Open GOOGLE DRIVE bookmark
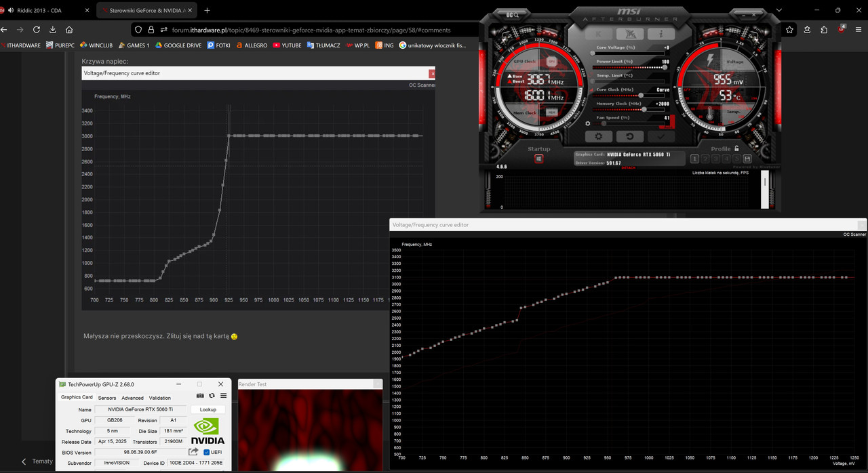Image resolution: width=868 pixels, height=473 pixels. (x=178, y=45)
